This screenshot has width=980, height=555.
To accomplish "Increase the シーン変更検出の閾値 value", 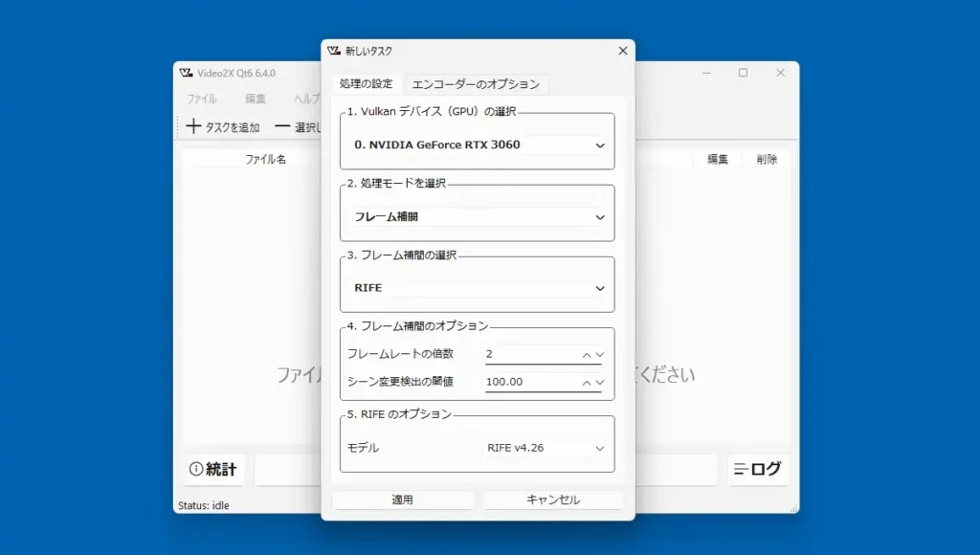I will point(587,383).
